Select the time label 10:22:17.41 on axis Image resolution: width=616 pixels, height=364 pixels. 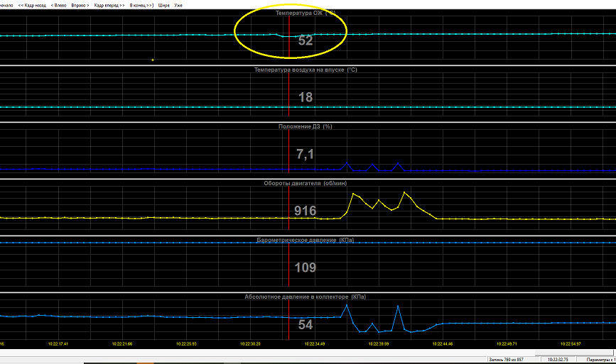[58, 343]
